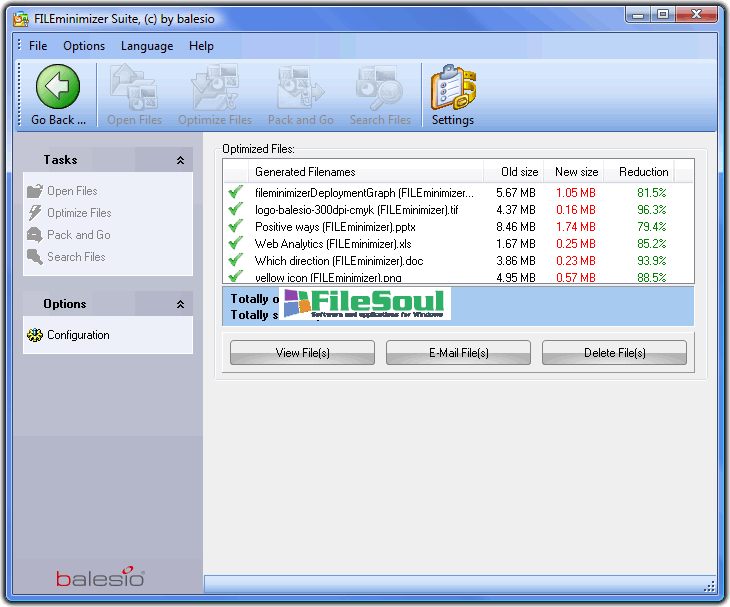730x607 pixels.
Task: Click the E-Mail File(s) button
Action: [x=458, y=353]
